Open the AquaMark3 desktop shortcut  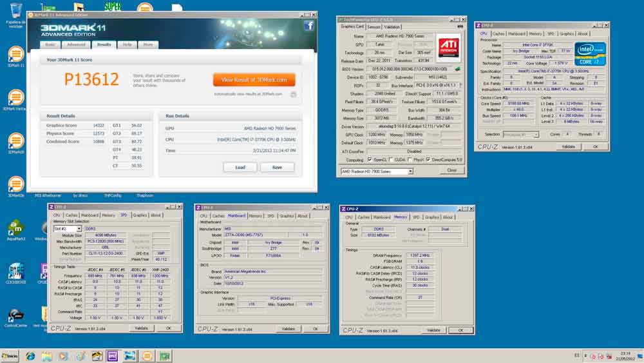15,230
